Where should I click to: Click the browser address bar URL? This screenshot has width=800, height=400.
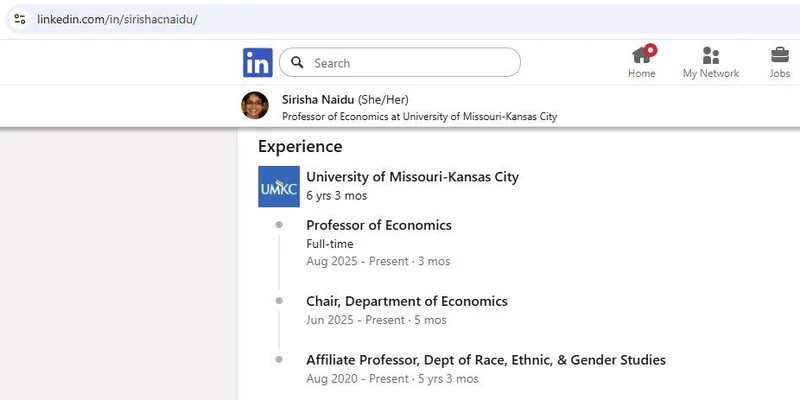[x=117, y=20]
